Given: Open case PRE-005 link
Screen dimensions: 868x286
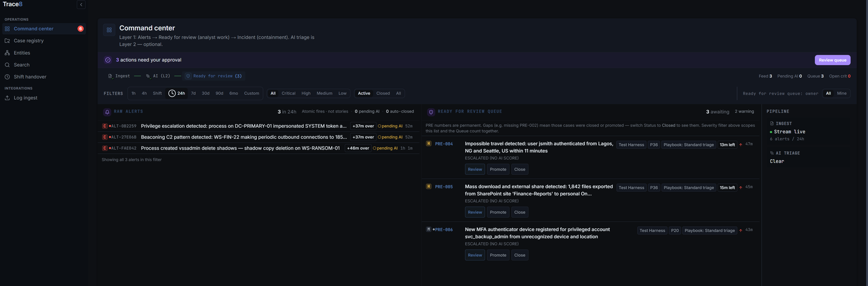Looking at the screenshot, I should [x=444, y=187].
